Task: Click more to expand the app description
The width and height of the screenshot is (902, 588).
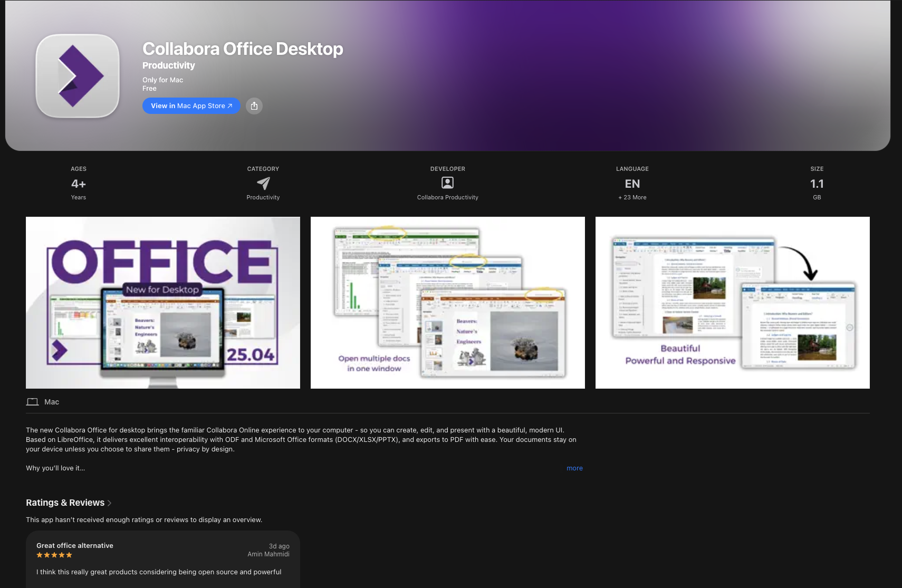Action: pos(574,468)
